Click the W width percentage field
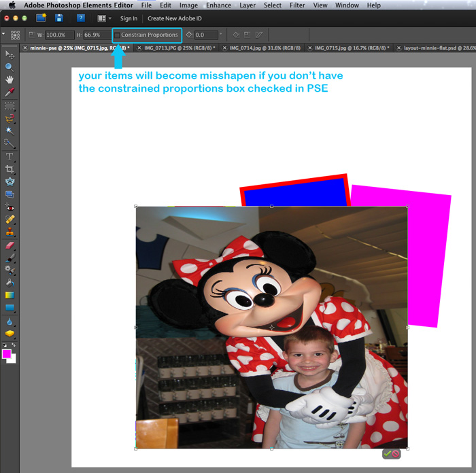This screenshot has height=473, width=476. (x=60, y=35)
